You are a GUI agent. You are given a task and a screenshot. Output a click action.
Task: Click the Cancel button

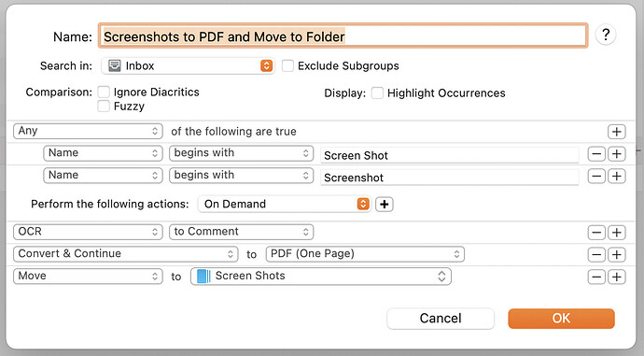tap(441, 319)
